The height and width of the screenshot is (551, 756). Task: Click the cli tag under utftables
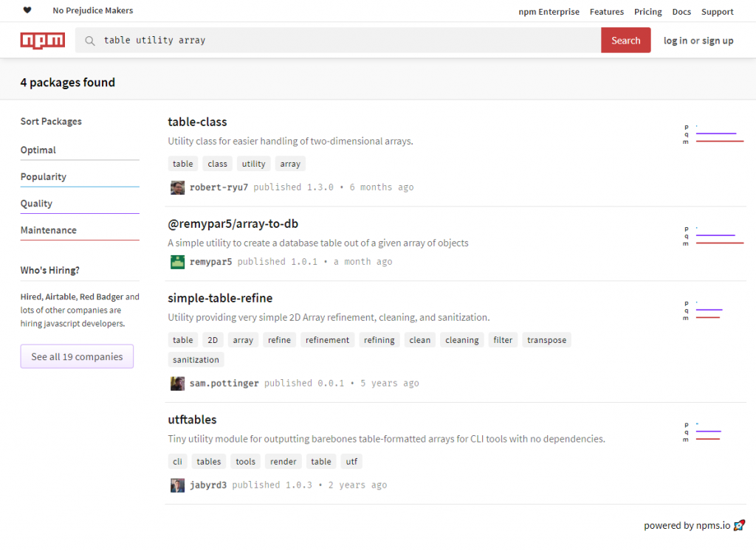tap(177, 462)
